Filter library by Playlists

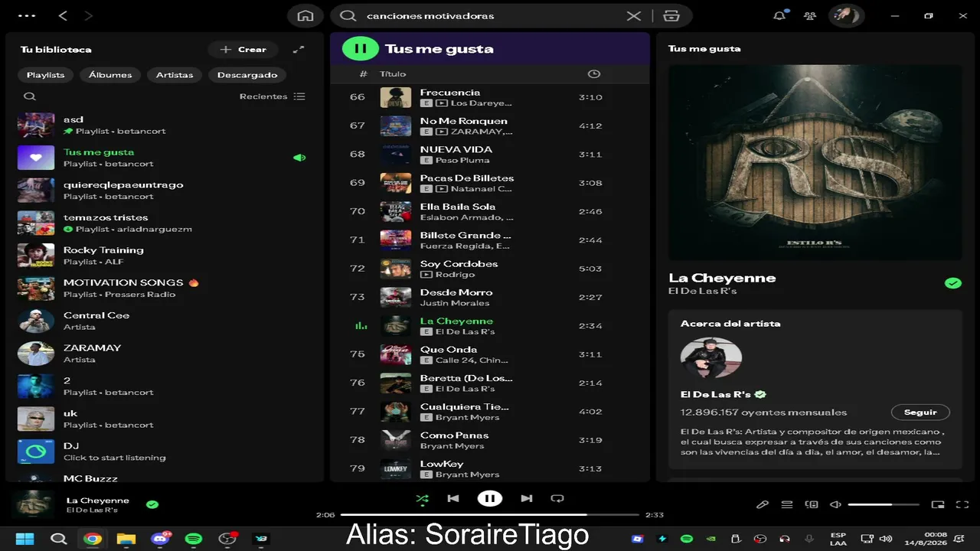[x=46, y=75]
